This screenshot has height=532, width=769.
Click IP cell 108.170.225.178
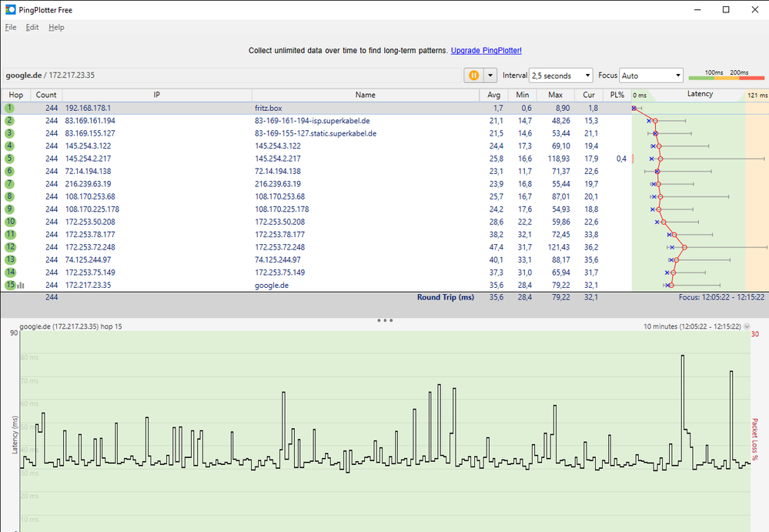pyautogui.click(x=92, y=209)
